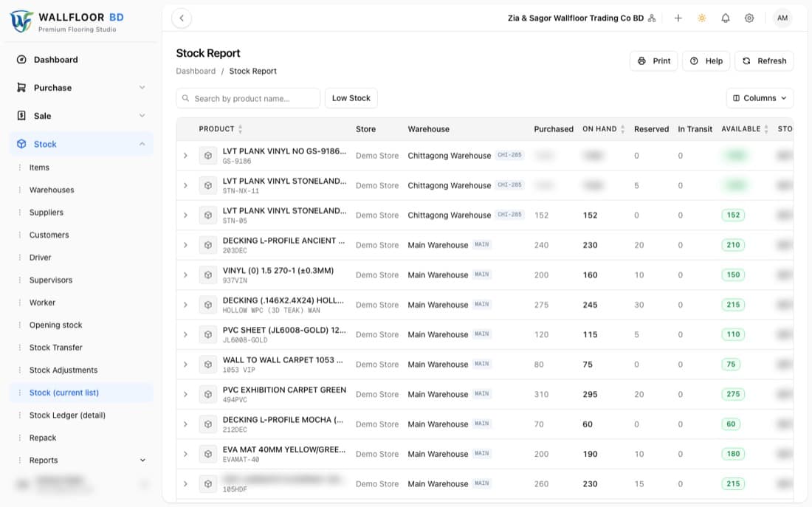The image size is (812, 507).
Task: Expand the 212DEC decking mocha row
Action: coord(185,424)
